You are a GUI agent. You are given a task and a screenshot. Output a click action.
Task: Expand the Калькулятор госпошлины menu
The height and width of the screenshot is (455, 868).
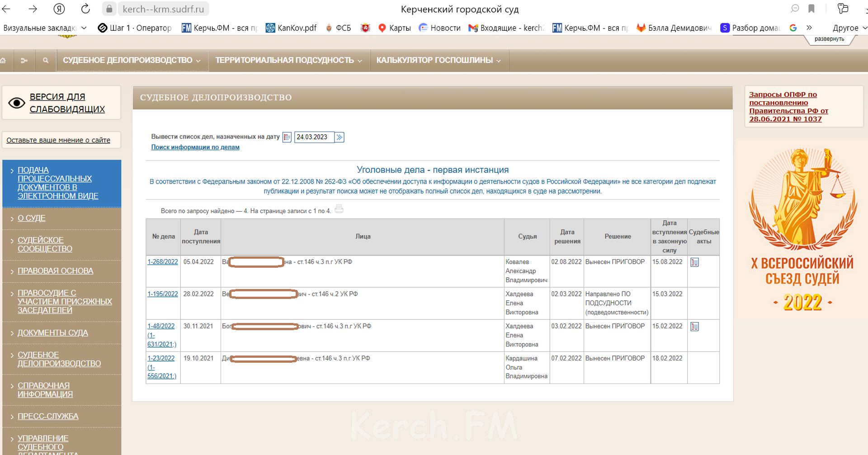coord(438,60)
